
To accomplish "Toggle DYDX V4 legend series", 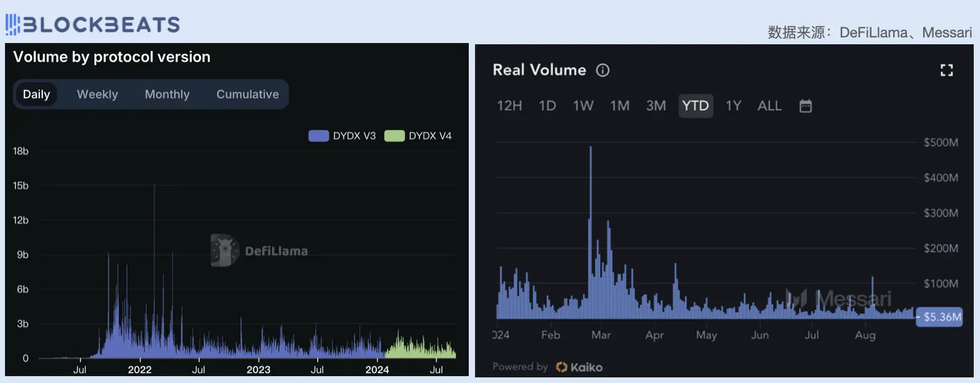I will tap(418, 136).
